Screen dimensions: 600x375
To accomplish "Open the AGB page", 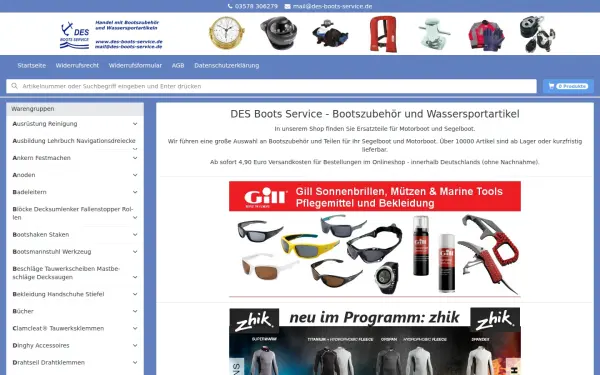I will click(x=178, y=65).
